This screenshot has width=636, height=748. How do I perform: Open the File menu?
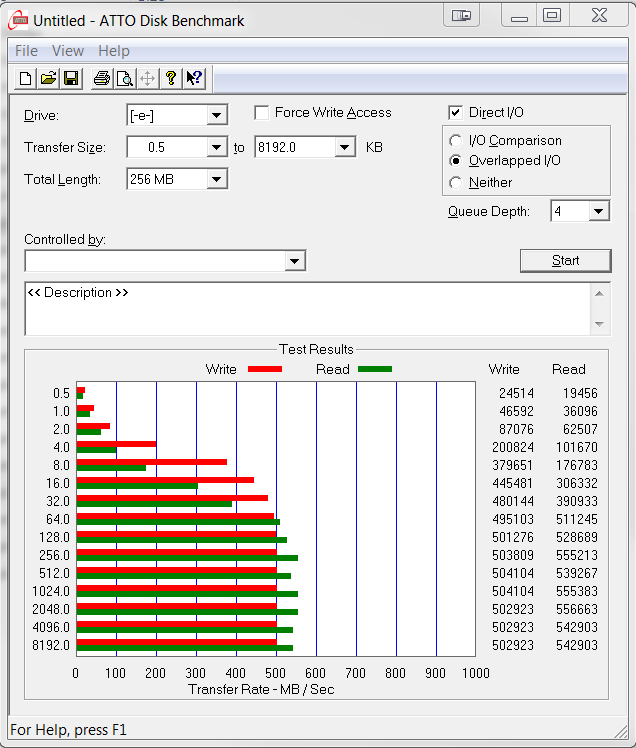[x=26, y=51]
